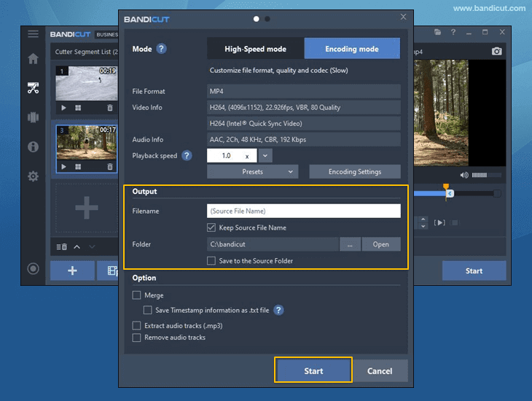Select the segment 3 forest thumbnail
This screenshot has width=532, height=401.
[87, 143]
